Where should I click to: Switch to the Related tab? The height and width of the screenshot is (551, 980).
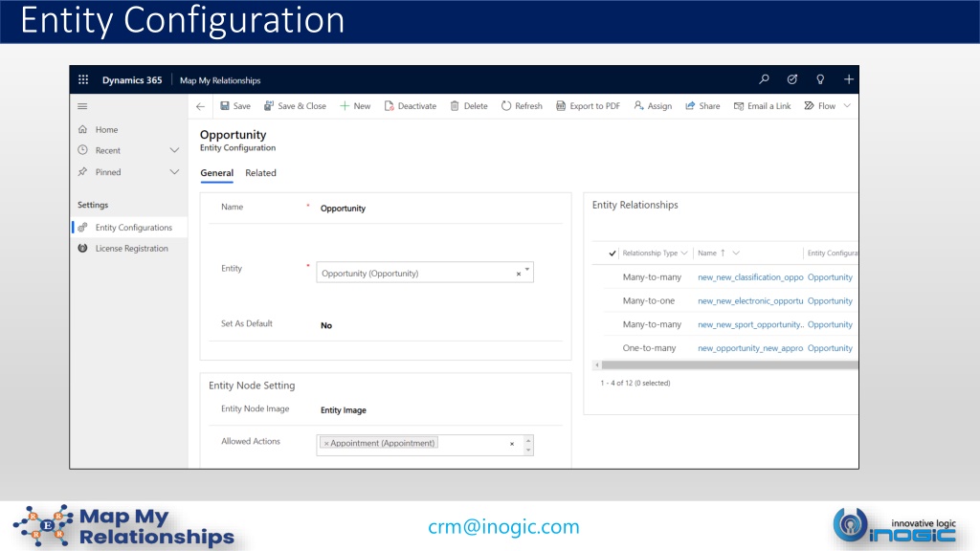click(260, 173)
